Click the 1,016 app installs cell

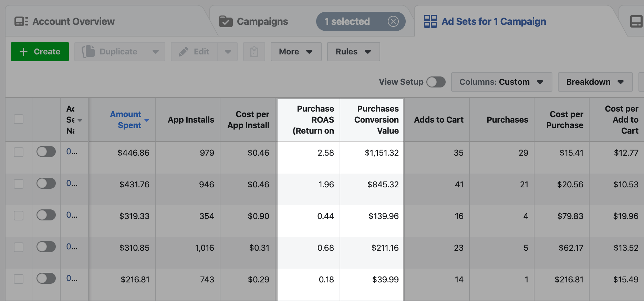click(205, 248)
